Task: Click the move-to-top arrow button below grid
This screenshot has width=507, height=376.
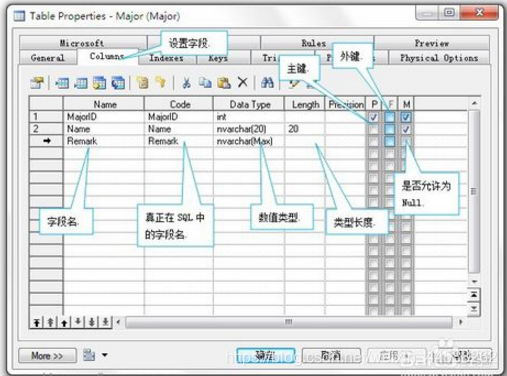Action: tap(36, 322)
